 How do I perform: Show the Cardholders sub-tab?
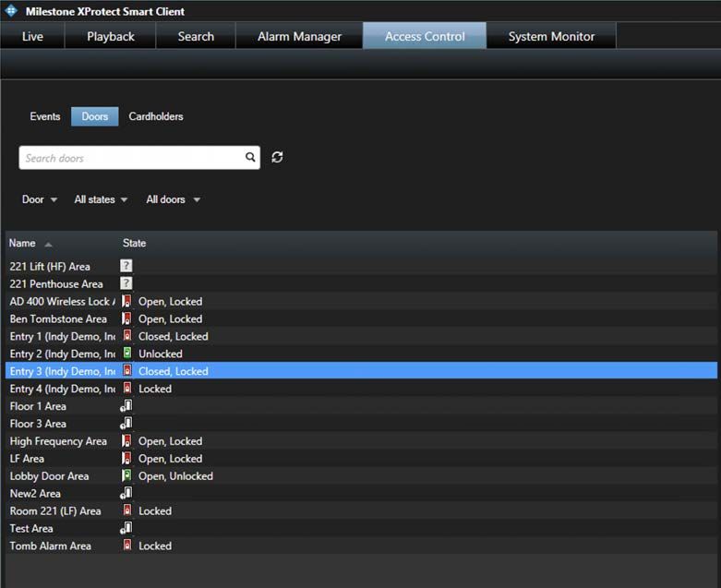156,117
